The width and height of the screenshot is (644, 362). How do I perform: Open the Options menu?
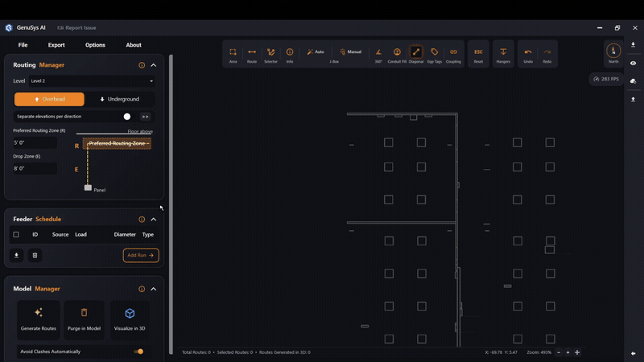pos(95,45)
